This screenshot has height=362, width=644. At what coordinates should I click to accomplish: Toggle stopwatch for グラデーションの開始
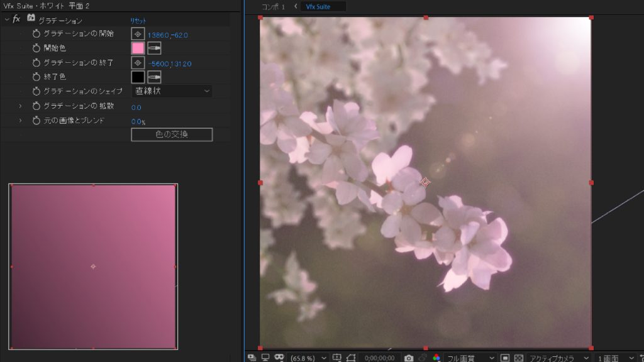pyautogui.click(x=36, y=34)
